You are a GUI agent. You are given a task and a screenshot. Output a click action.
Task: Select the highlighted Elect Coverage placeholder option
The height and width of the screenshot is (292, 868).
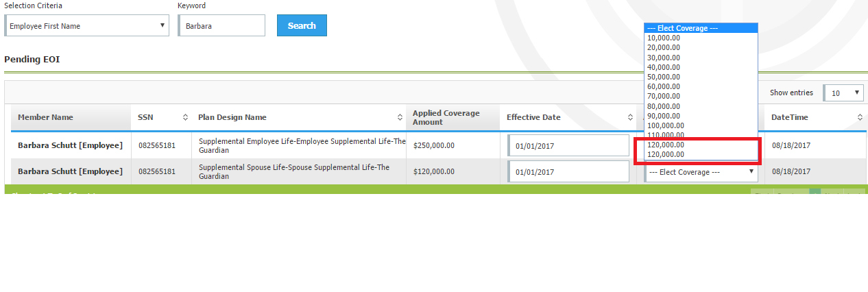[700, 28]
